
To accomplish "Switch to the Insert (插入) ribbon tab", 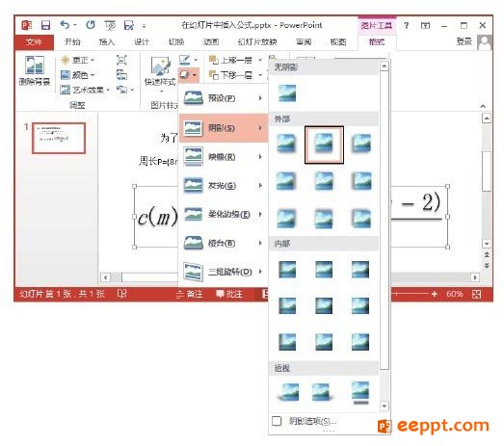I will coord(107,41).
